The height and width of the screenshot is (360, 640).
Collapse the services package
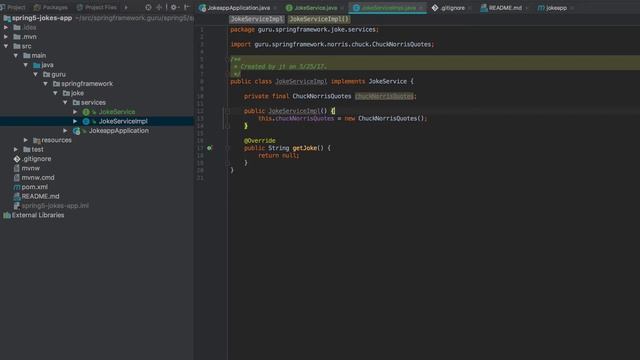tap(65, 102)
